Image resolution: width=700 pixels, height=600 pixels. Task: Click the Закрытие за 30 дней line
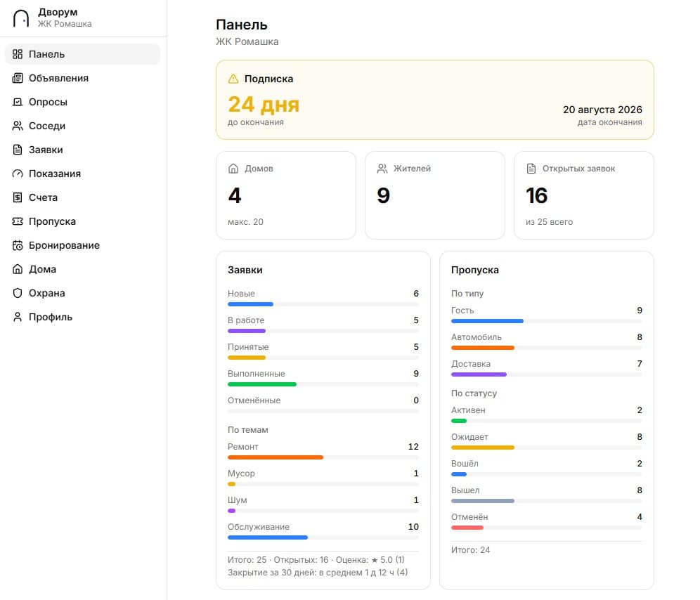(x=318, y=573)
